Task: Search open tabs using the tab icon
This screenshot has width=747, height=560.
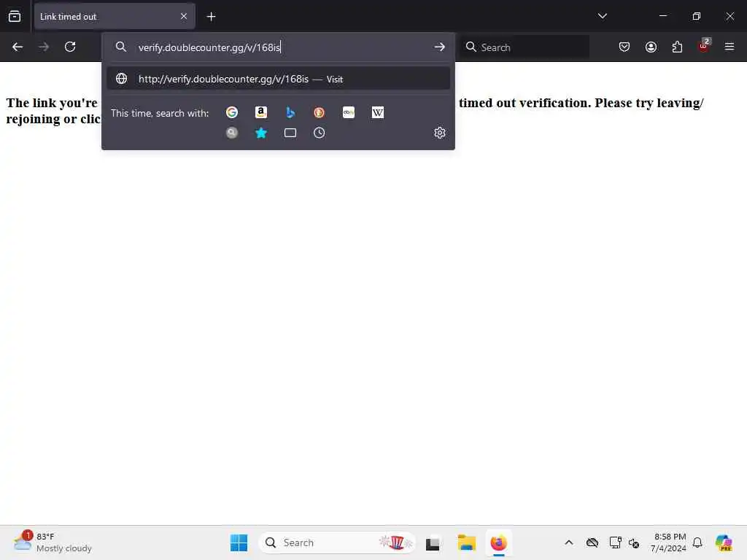Action: pyautogui.click(x=290, y=133)
